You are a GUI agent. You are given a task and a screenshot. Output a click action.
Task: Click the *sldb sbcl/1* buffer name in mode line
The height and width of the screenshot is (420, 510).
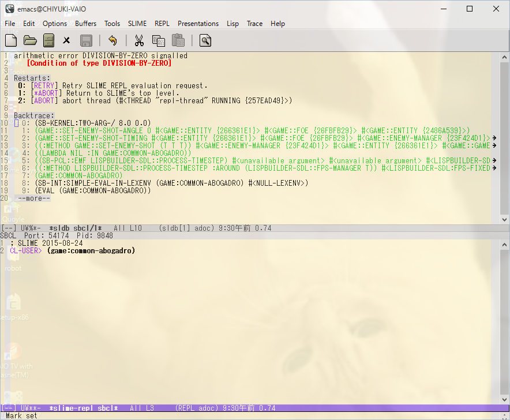pyautogui.click(x=76, y=228)
